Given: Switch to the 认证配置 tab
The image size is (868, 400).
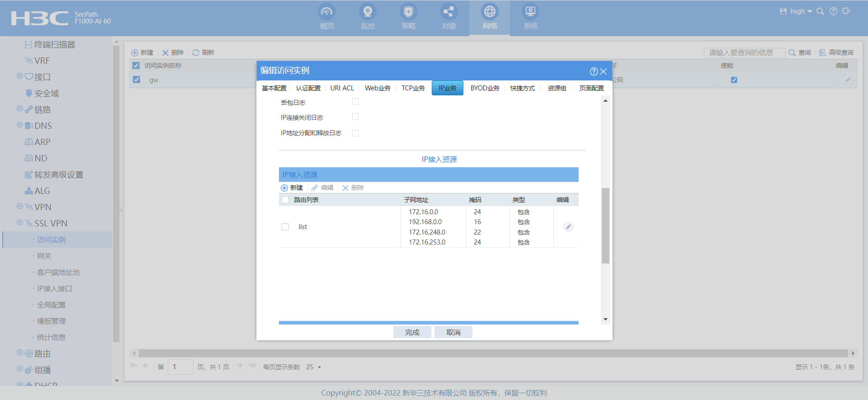Looking at the screenshot, I should pos(308,88).
